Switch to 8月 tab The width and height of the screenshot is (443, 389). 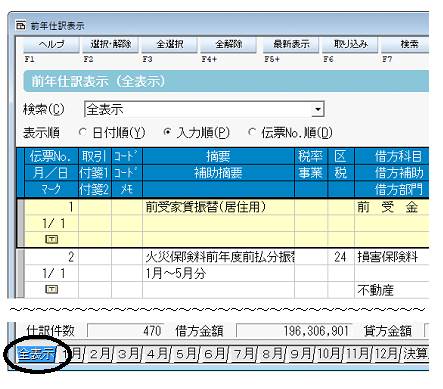(271, 354)
